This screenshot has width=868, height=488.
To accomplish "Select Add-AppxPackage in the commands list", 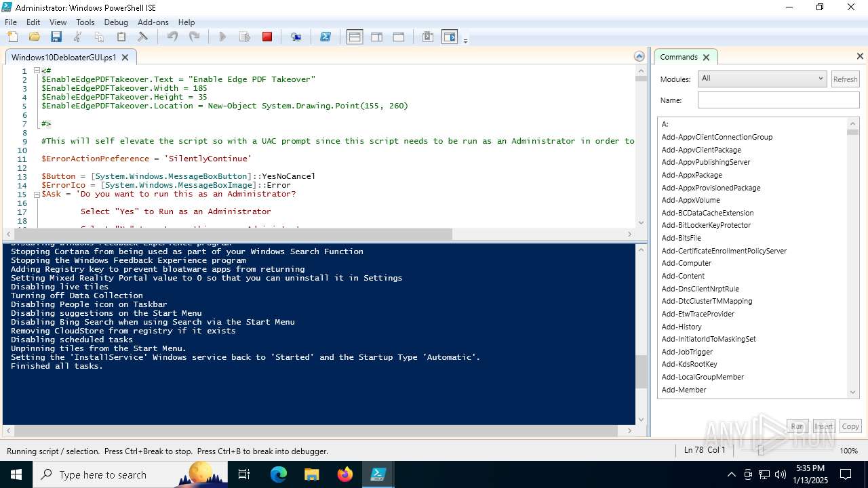I will pos(692,175).
